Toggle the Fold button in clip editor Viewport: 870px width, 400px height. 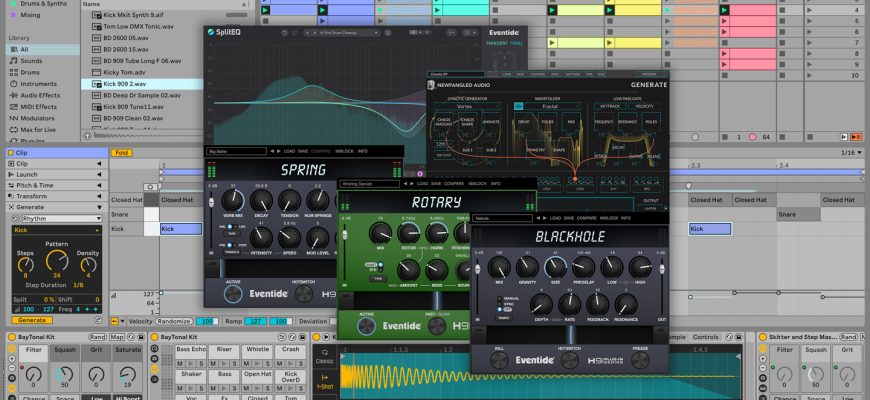(122, 153)
